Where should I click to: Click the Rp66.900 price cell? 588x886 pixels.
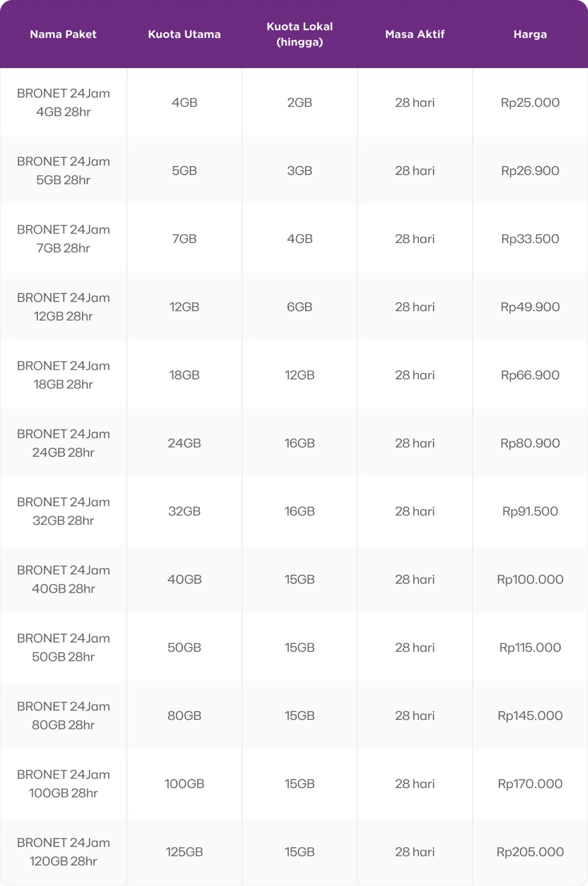(530, 375)
